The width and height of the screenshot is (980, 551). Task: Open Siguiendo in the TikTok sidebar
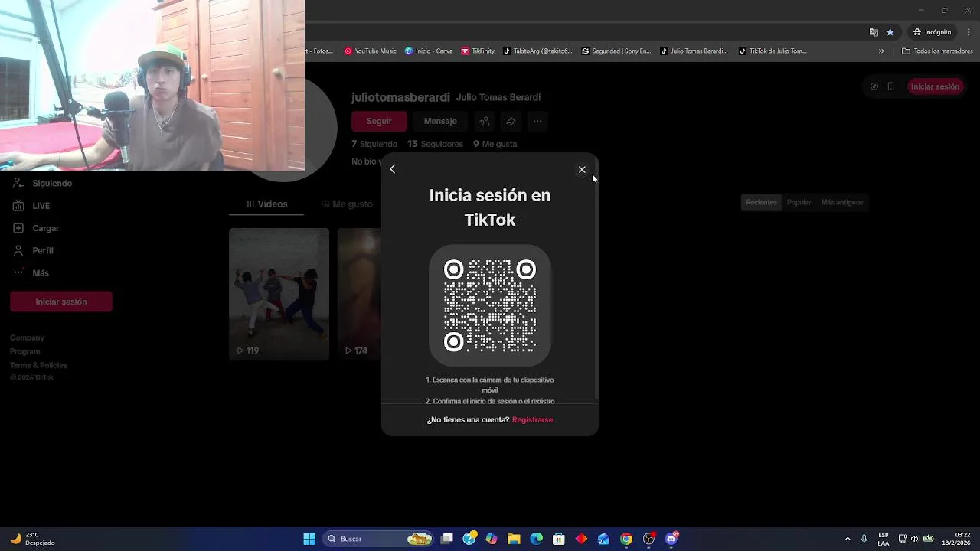52,184
